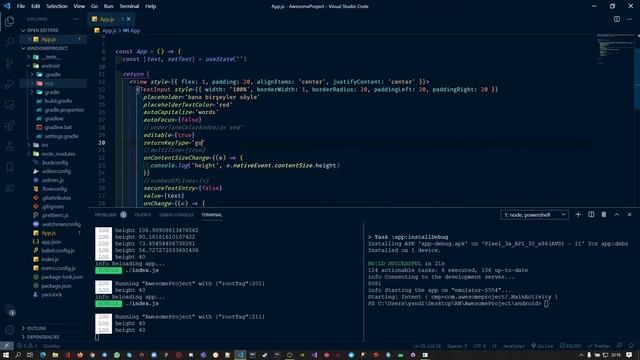Open the Go menu

(x=94, y=6)
